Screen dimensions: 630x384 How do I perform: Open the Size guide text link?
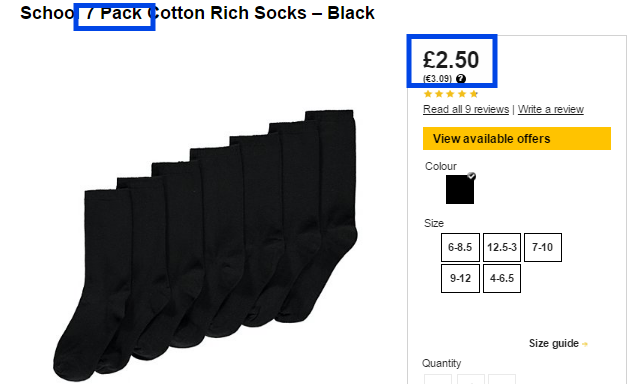pos(554,343)
